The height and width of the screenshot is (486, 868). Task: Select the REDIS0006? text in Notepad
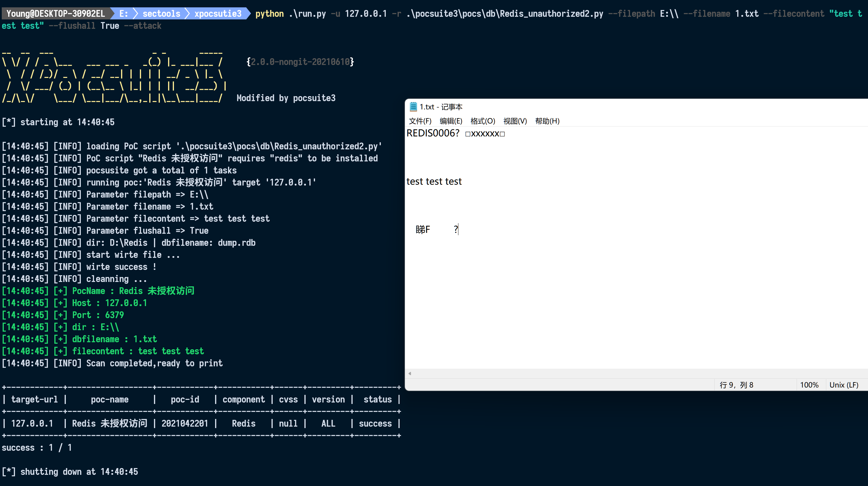click(433, 133)
